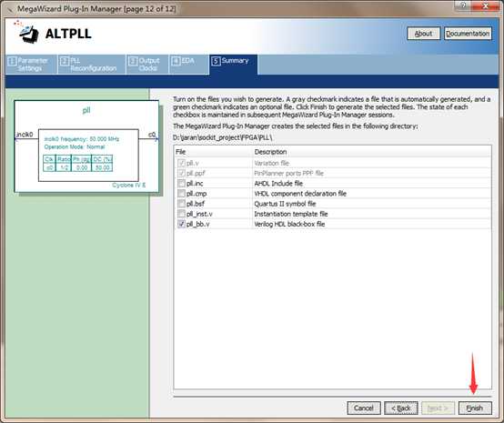Click the Description column header

tap(371, 152)
